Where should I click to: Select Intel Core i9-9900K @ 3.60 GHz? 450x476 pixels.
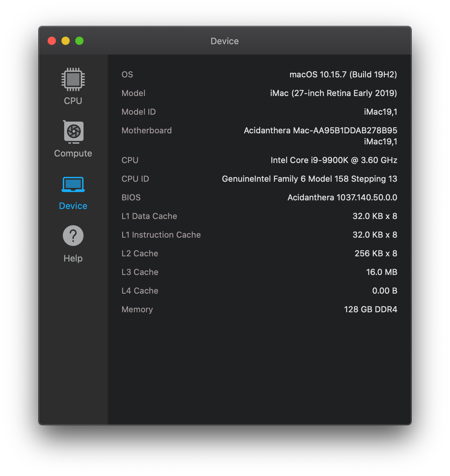[334, 160]
